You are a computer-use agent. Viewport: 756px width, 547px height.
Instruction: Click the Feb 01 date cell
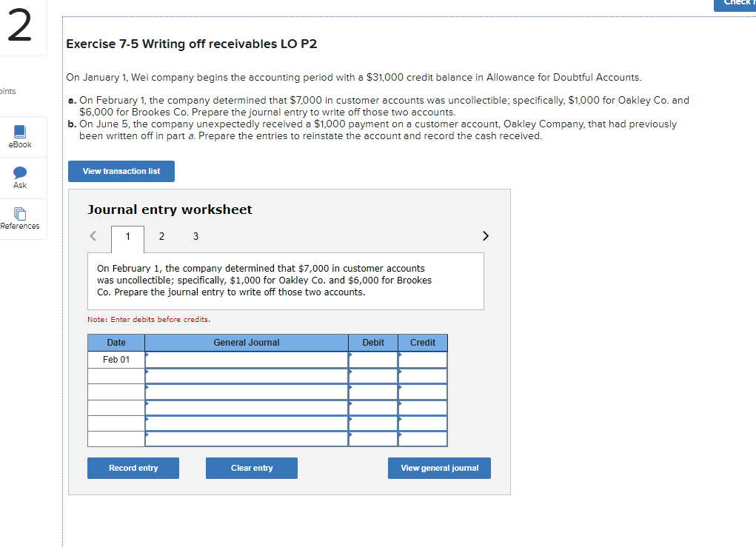pos(116,360)
